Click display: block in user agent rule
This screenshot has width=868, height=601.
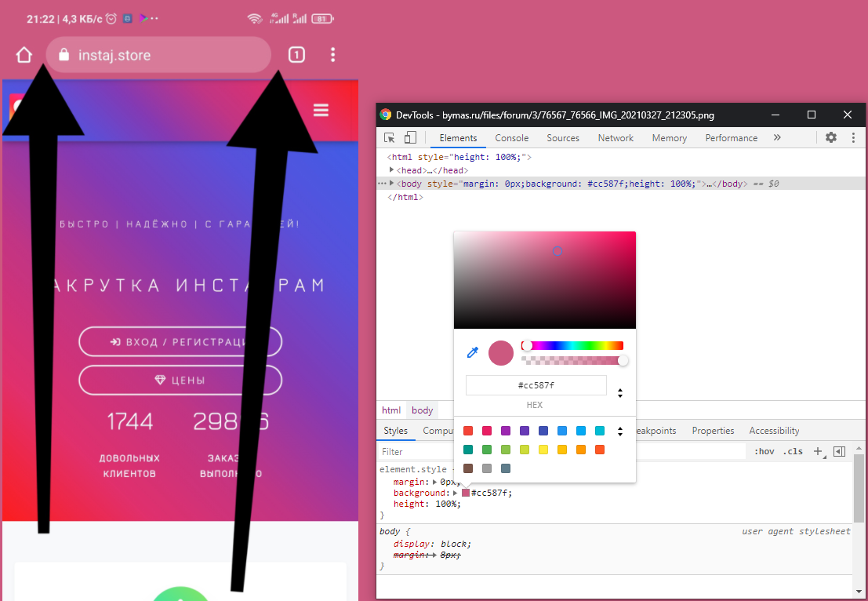[432, 544]
